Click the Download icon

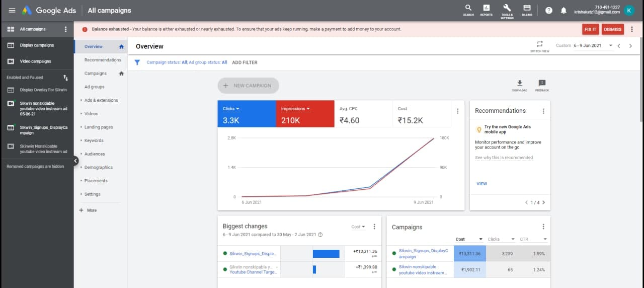pos(520,85)
